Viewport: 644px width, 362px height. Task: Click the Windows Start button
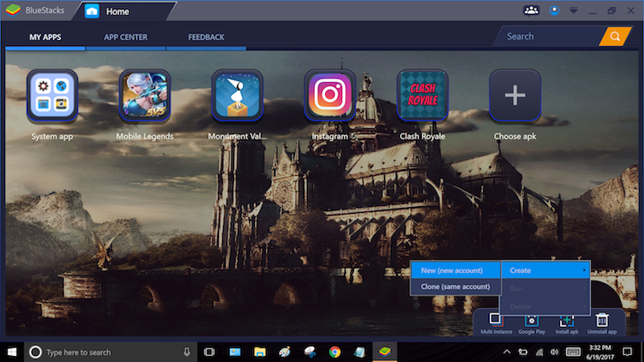click(12, 352)
